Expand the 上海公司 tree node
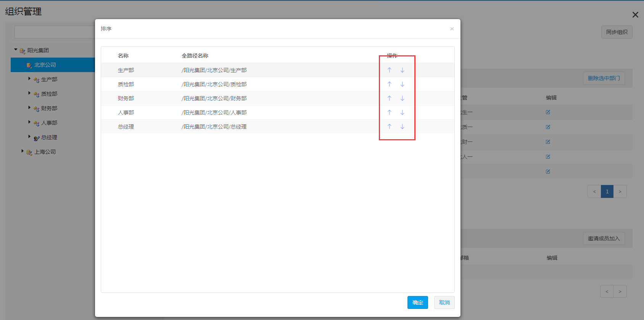The height and width of the screenshot is (320, 644). point(23,151)
